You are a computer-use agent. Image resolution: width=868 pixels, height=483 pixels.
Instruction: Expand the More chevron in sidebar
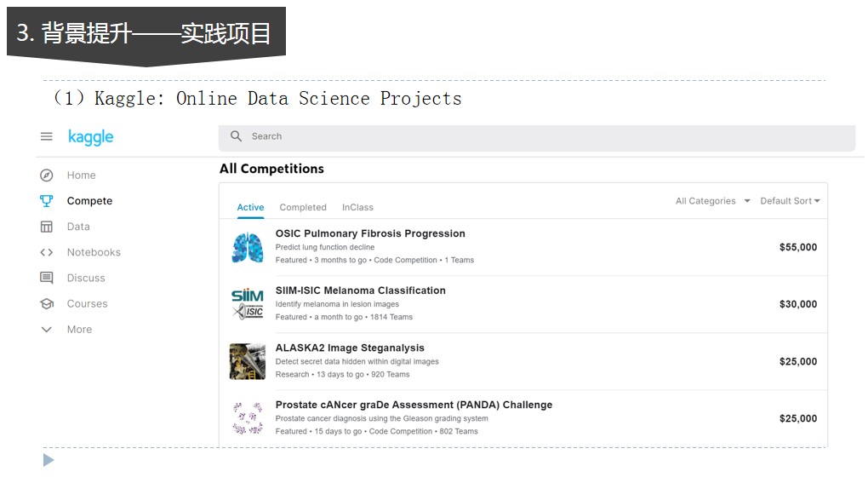pyautogui.click(x=47, y=330)
